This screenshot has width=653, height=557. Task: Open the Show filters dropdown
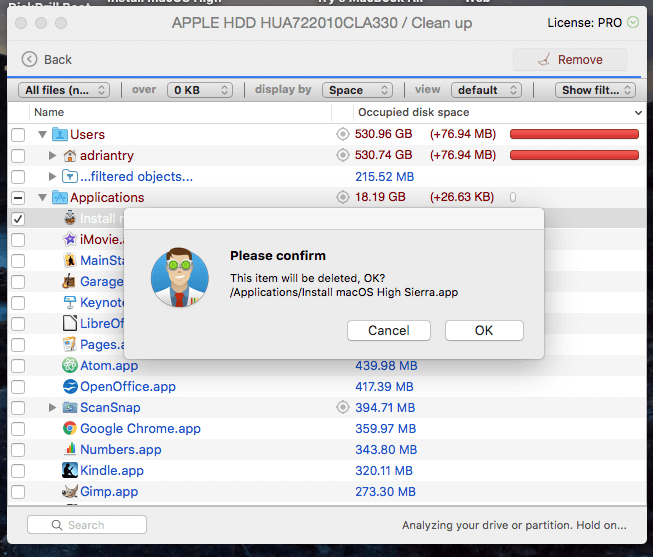[x=596, y=90]
